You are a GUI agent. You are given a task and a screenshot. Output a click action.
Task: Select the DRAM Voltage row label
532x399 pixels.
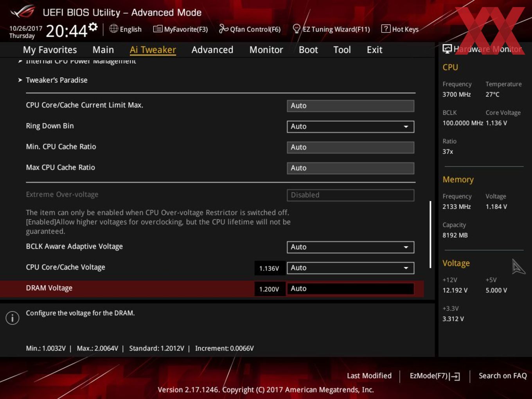tap(49, 288)
